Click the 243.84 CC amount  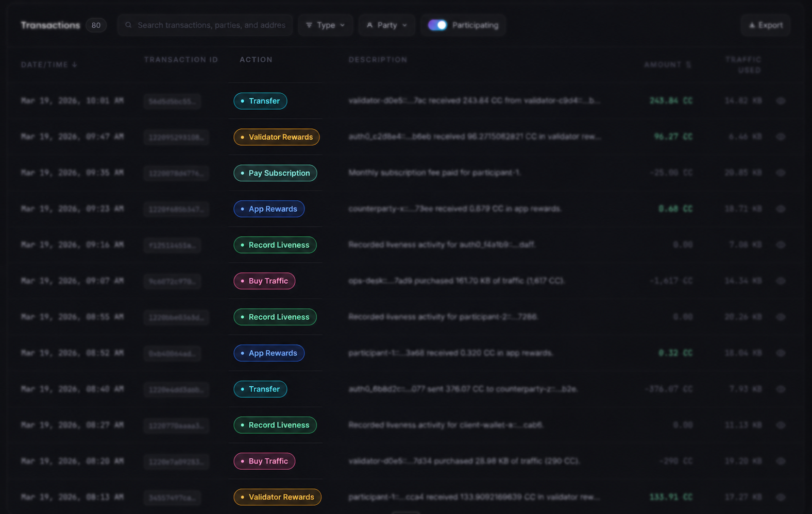(x=671, y=101)
